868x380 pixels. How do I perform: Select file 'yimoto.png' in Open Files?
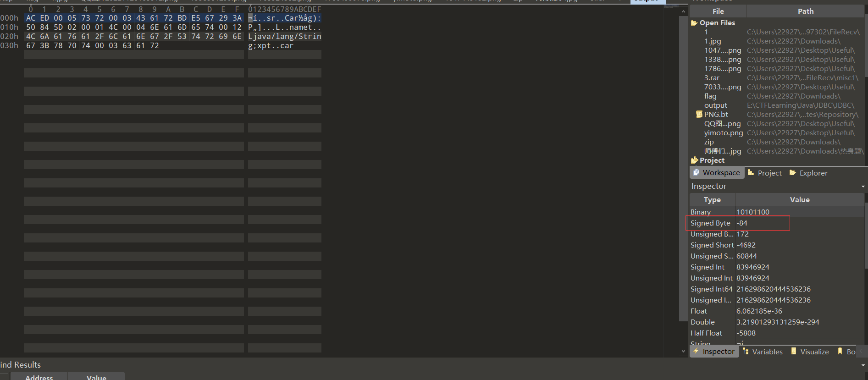click(724, 133)
